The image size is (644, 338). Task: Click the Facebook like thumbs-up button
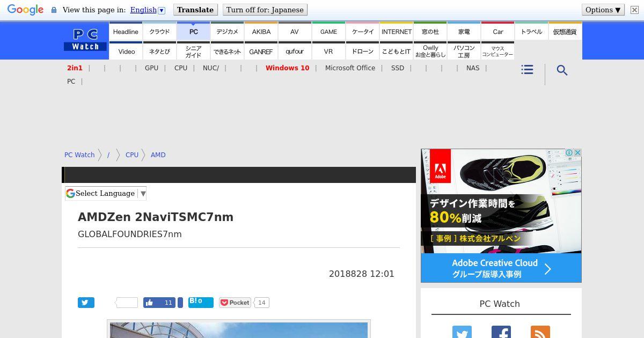tap(160, 303)
